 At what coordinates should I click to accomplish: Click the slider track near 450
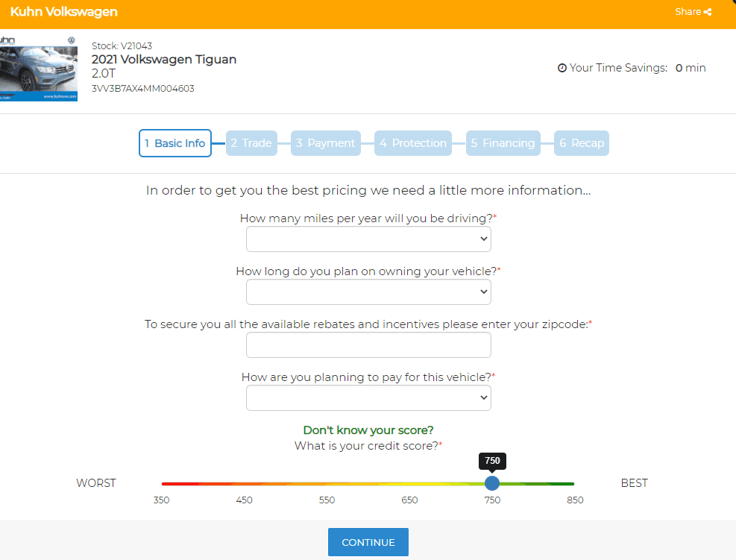244,483
